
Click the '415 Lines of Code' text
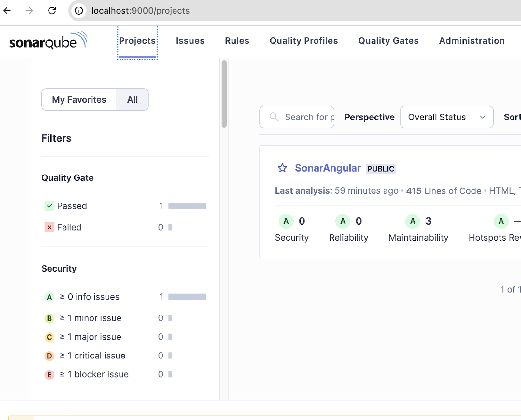(x=444, y=191)
